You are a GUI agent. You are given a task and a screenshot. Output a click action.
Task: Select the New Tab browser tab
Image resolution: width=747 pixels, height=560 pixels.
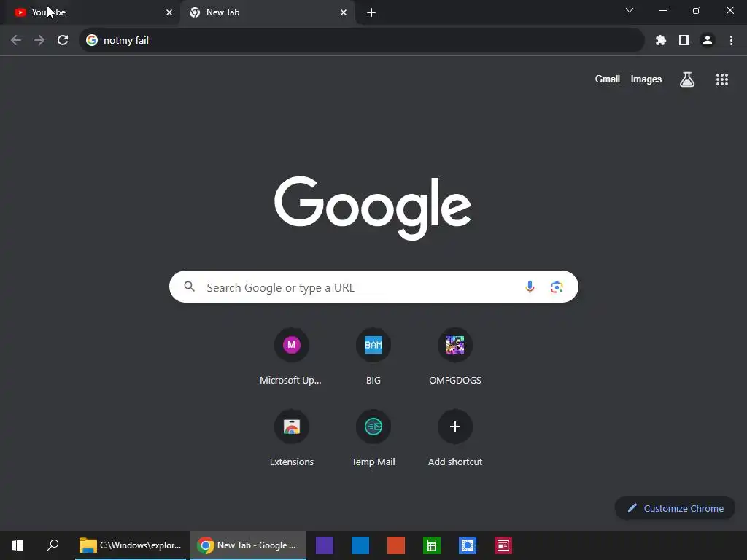coord(267,12)
